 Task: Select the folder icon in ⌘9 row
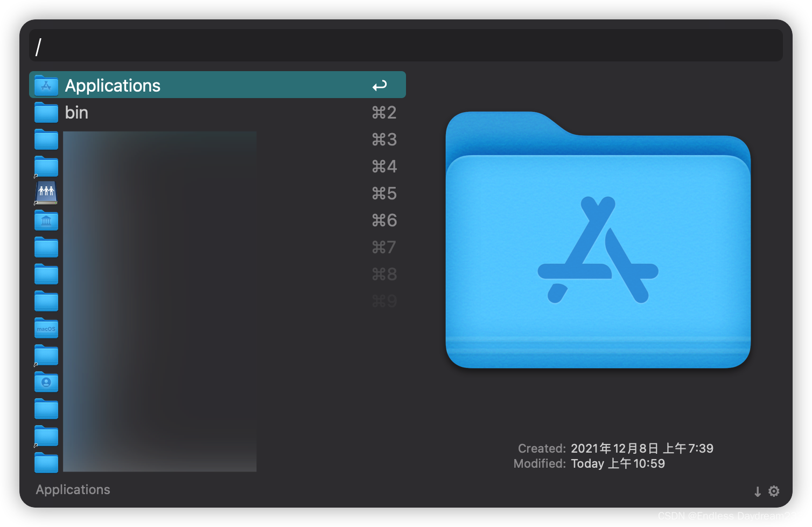[x=46, y=301]
